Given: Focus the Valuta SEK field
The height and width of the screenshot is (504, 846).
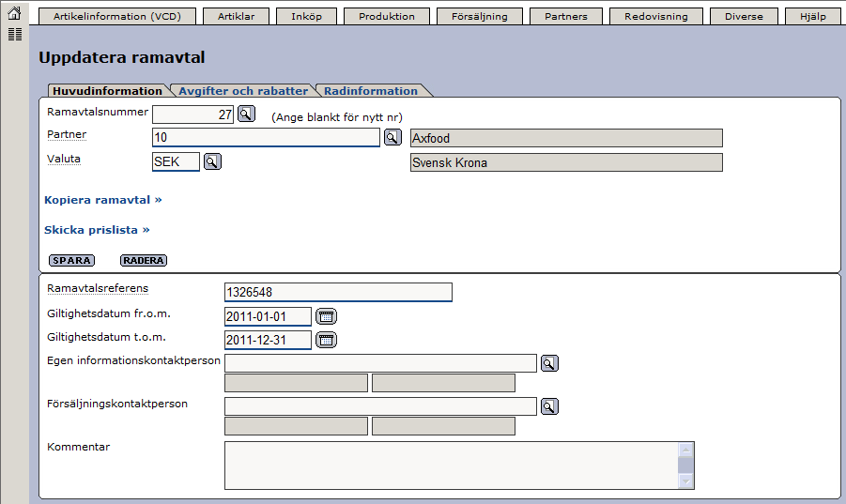Looking at the screenshot, I should [176, 161].
